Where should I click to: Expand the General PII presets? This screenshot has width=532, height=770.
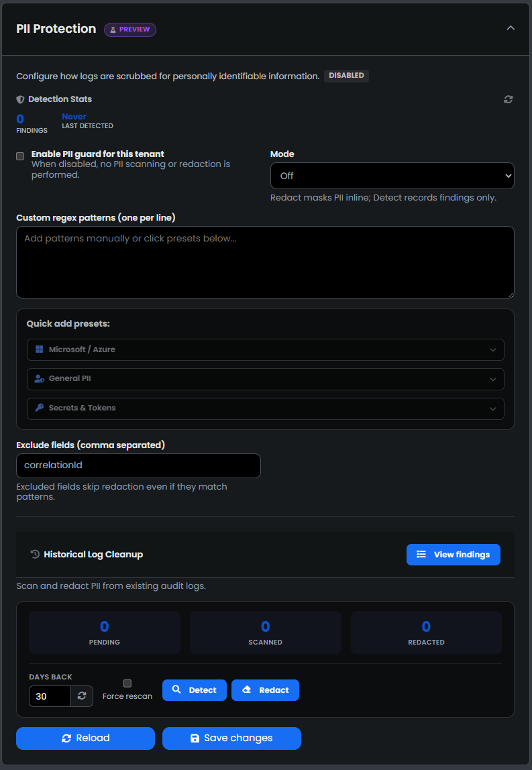click(265, 379)
